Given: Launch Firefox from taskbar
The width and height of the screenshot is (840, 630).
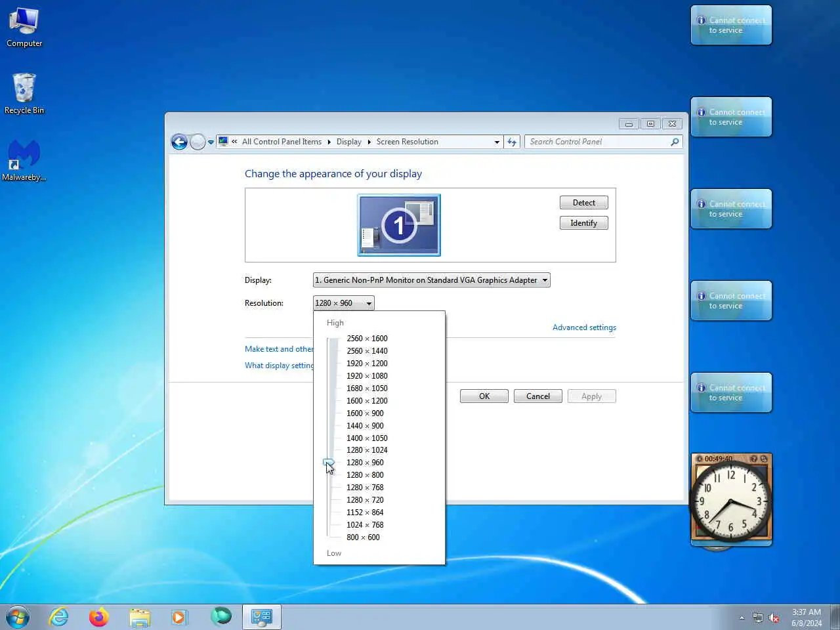Looking at the screenshot, I should tap(99, 617).
